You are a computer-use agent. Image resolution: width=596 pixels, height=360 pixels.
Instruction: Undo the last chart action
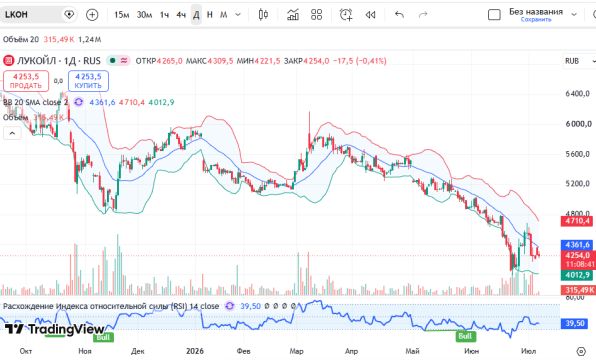399,15
